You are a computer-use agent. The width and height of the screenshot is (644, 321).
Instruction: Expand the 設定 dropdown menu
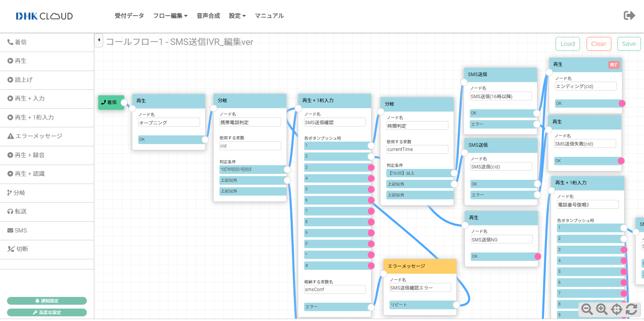pos(237,16)
